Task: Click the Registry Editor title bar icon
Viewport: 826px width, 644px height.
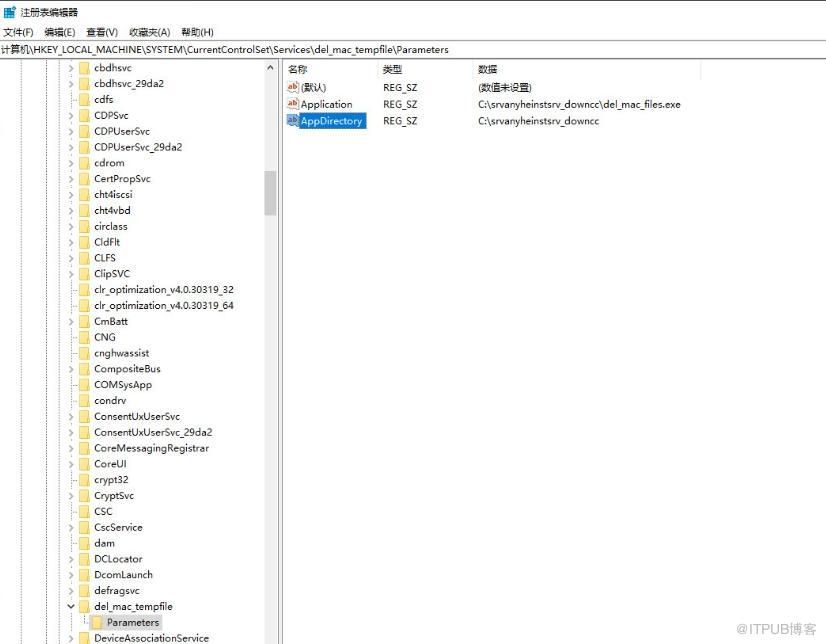Action: pyautogui.click(x=9, y=12)
